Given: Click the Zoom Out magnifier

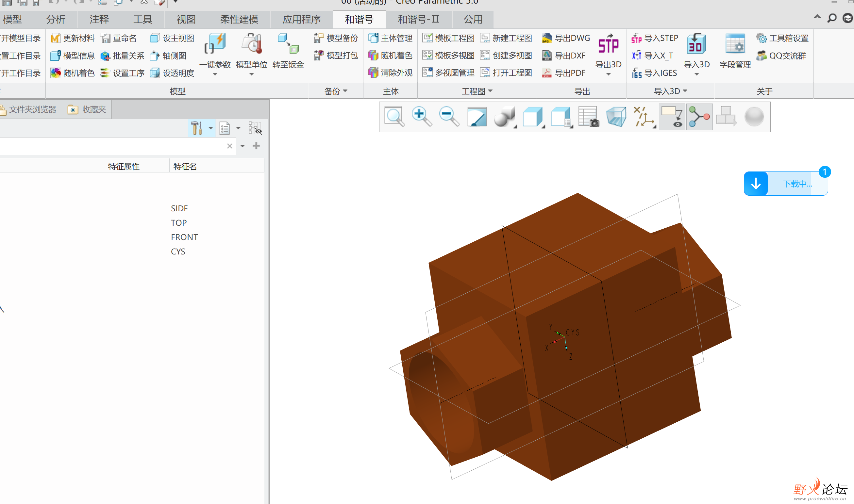Looking at the screenshot, I should pos(449,117).
